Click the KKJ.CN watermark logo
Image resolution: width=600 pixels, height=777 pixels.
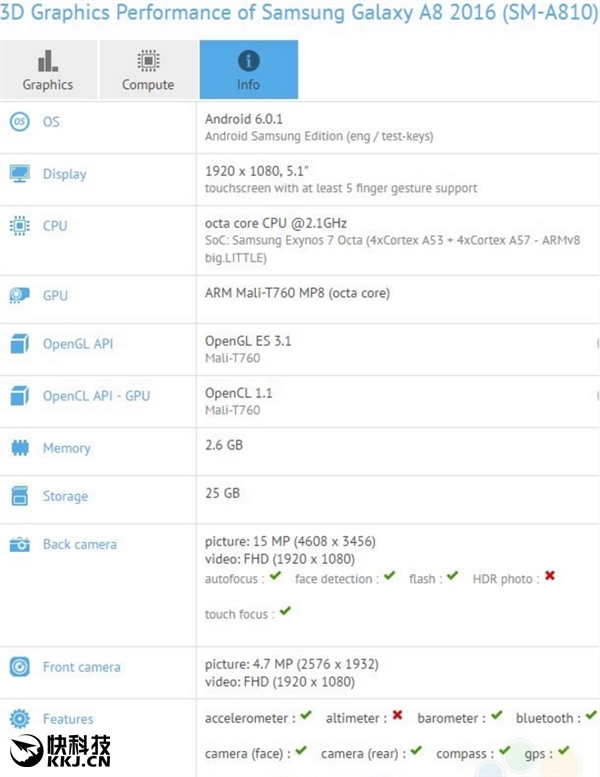(x=62, y=750)
